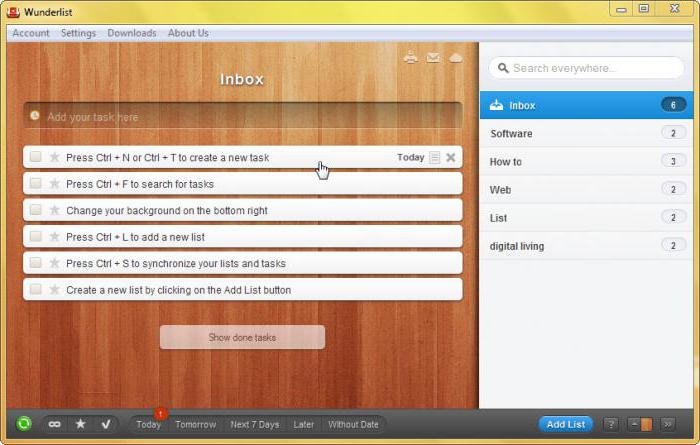Share the list via the cloud icon
This screenshot has width=700, height=445.
pyautogui.click(x=455, y=58)
